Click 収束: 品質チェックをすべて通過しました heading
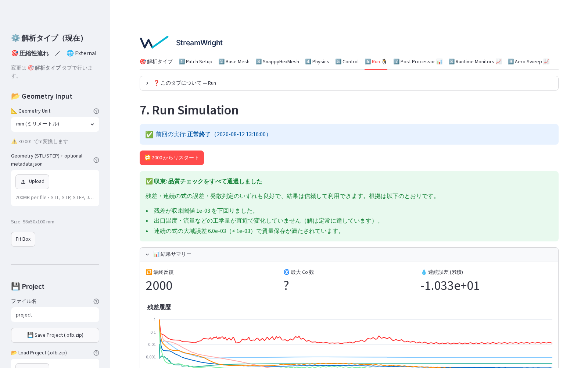 [204, 181]
